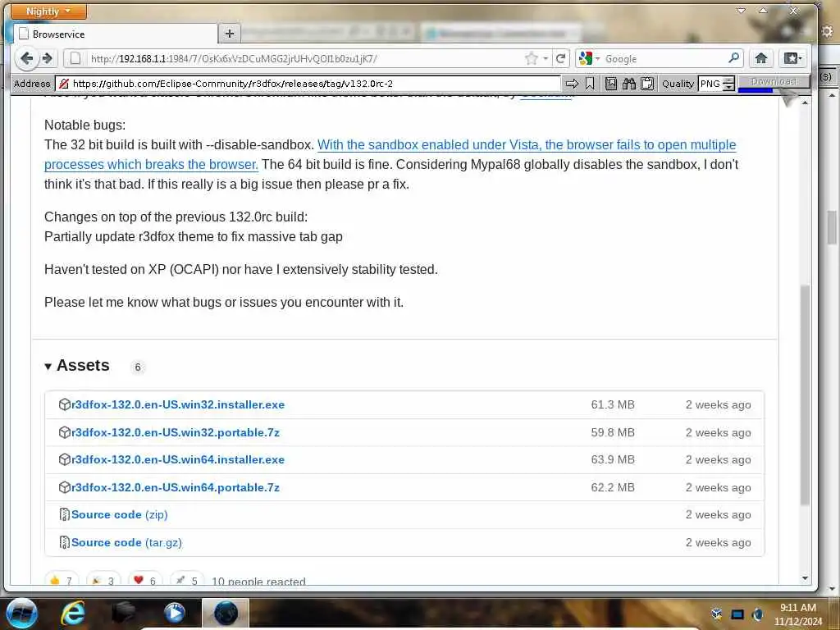The height and width of the screenshot is (630, 840).
Task: Click the 62.2 MB size text
Action: click(x=613, y=487)
